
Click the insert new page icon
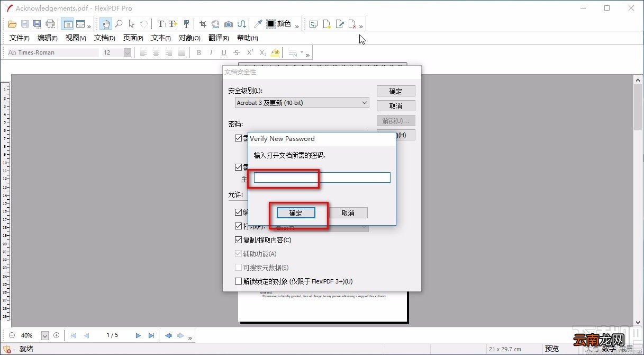pos(327,24)
